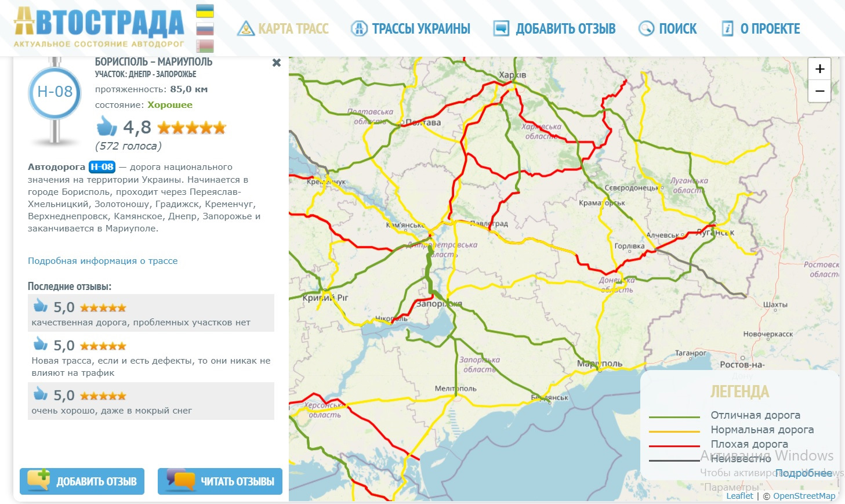Click the Мариуполь city label on the map
Viewport: 845px width, 504px height.
pos(600,364)
